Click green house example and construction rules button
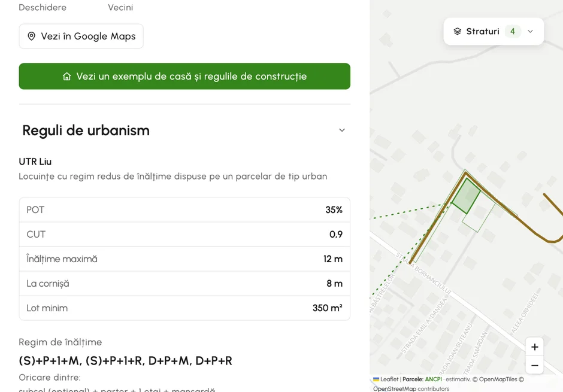 pos(184,77)
